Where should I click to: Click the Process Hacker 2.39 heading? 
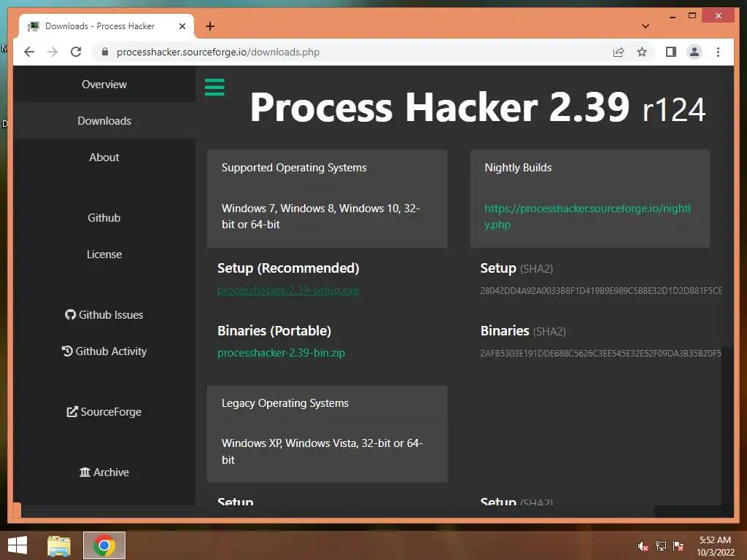click(x=477, y=108)
